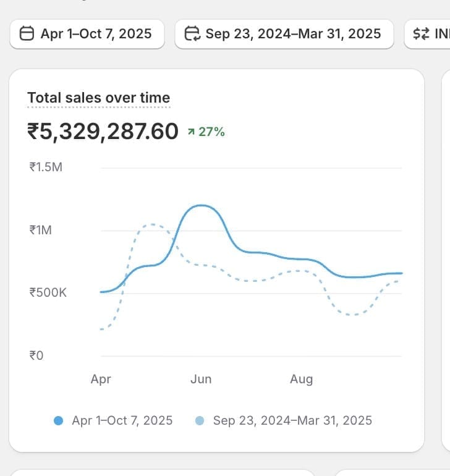Click the dark blue legend dot
The image size is (450, 476).
pyautogui.click(x=59, y=421)
